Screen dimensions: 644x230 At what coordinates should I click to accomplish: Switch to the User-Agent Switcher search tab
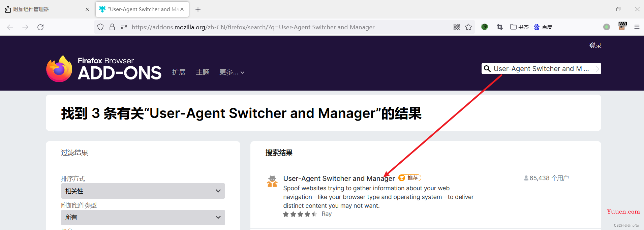pos(142,9)
